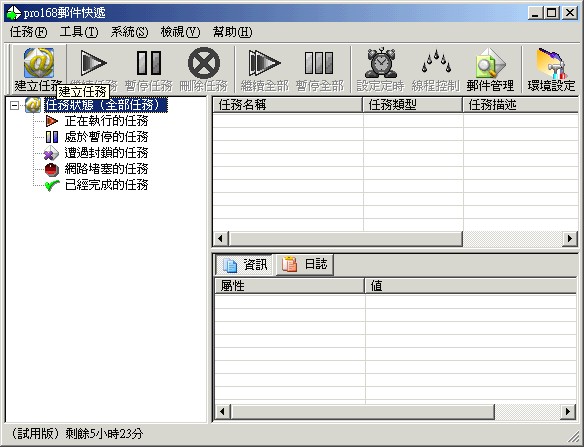Image resolution: width=584 pixels, height=447 pixels.
Task: Select 遭過封鎖的任務 in the tree
Action: 106,153
